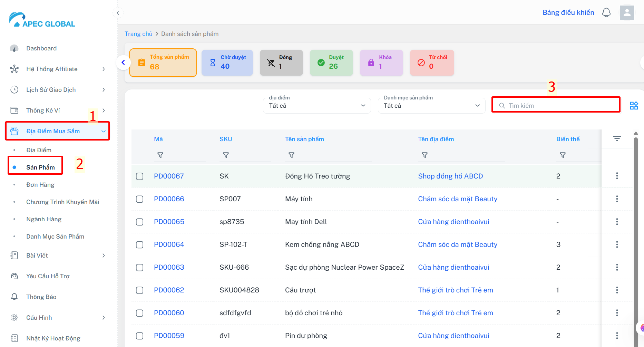Open the địa điểm dropdown

tap(317, 106)
